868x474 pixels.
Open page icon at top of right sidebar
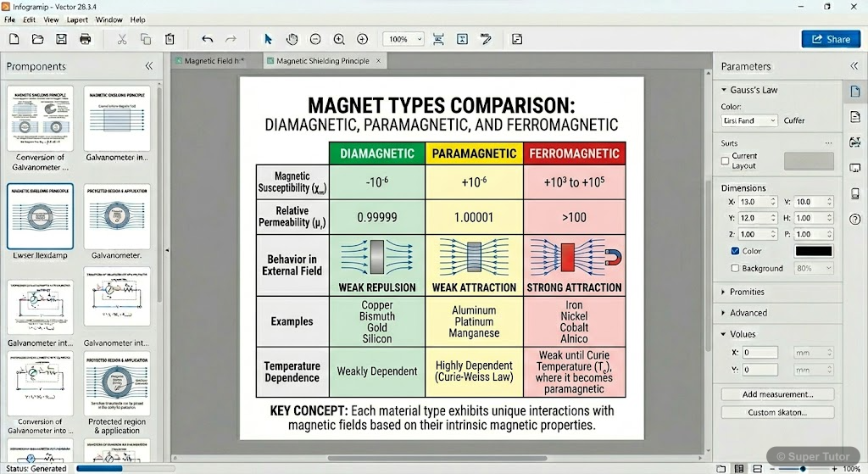pos(855,92)
